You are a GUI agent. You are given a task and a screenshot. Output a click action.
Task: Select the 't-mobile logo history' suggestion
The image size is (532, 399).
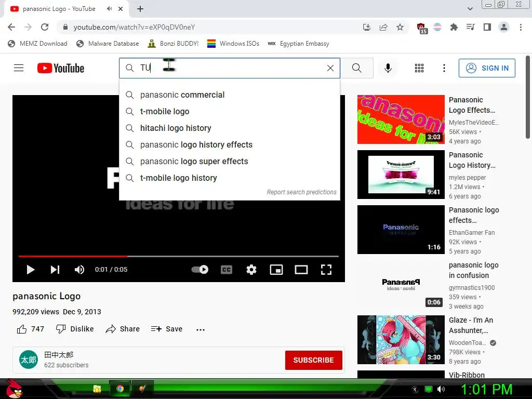point(229,178)
